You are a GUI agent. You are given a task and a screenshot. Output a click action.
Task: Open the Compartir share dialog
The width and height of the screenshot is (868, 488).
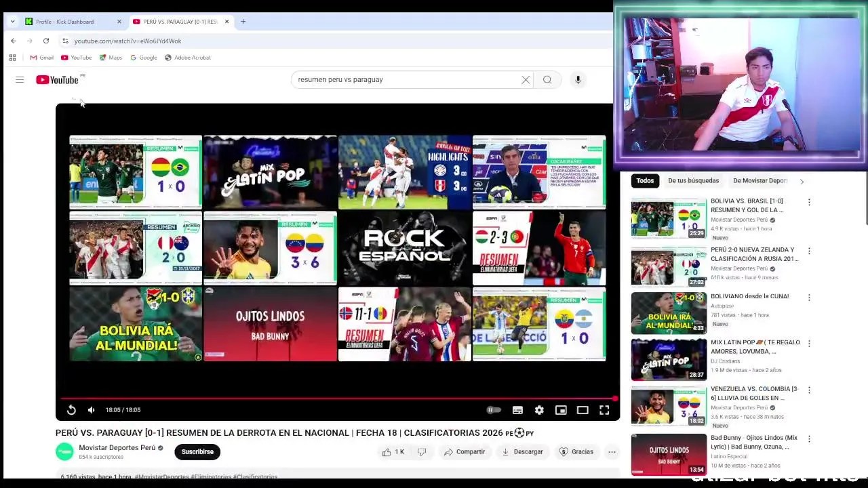coord(465,452)
